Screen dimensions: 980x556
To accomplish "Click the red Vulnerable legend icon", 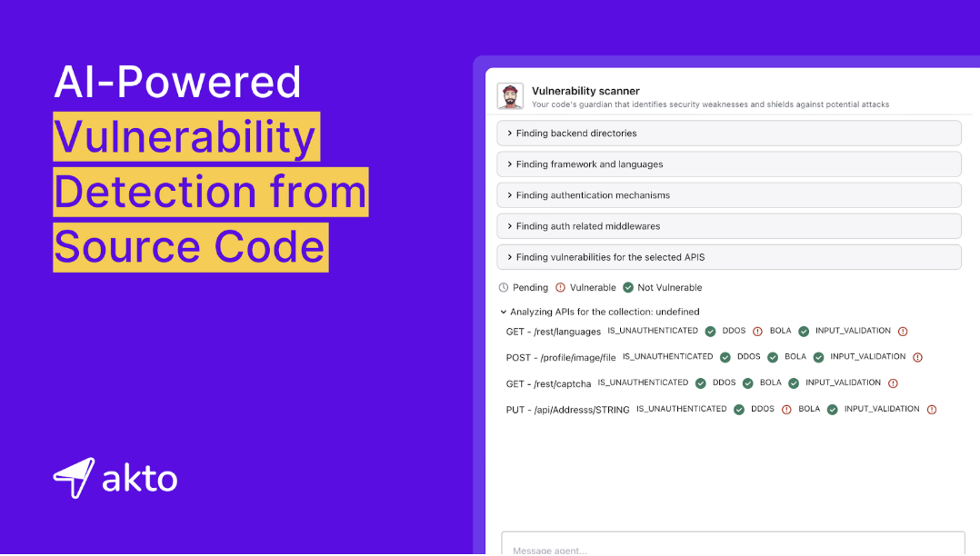I will [x=560, y=288].
